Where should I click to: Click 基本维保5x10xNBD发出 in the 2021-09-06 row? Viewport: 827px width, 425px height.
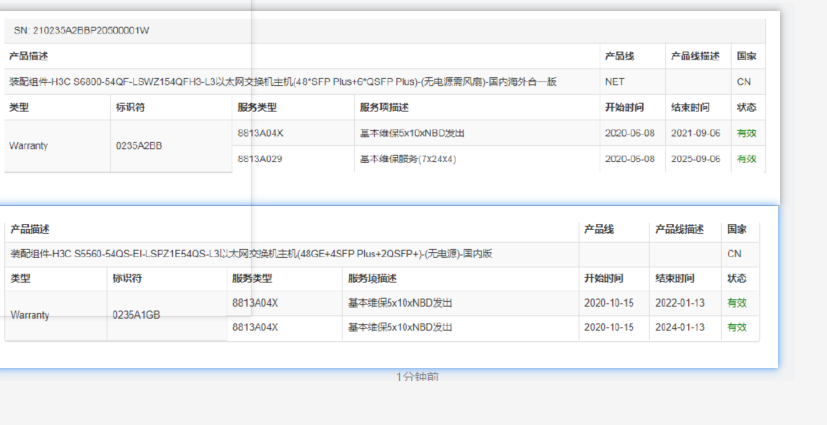(x=412, y=133)
